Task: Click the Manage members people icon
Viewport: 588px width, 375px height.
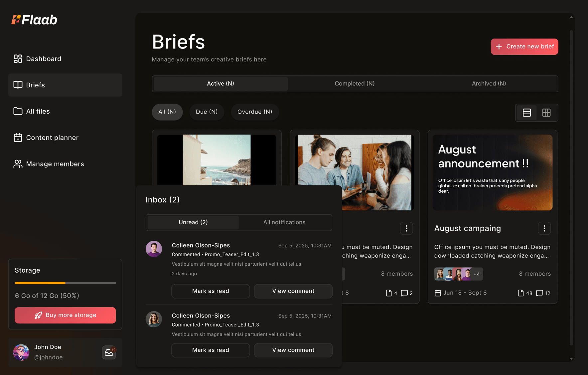Action: [x=18, y=164]
